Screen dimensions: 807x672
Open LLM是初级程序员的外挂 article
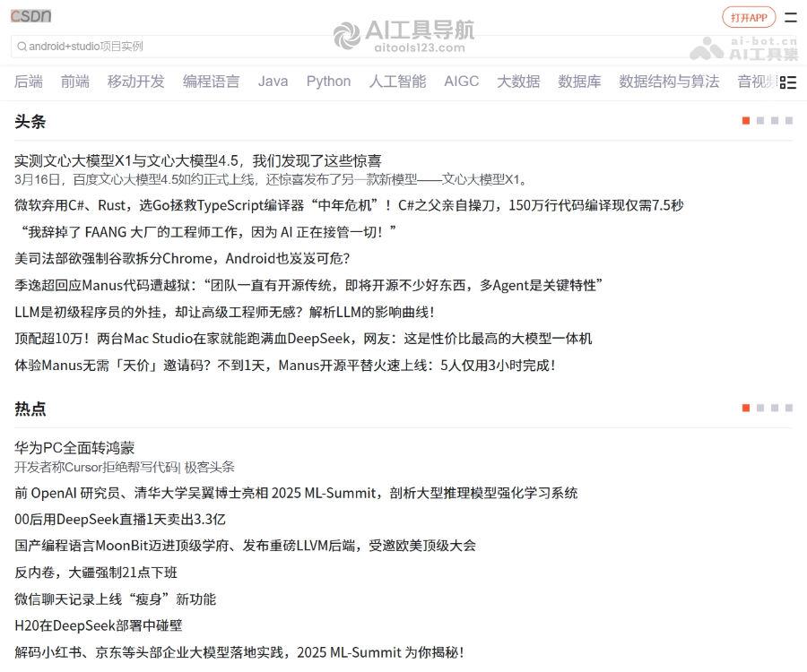(224, 312)
